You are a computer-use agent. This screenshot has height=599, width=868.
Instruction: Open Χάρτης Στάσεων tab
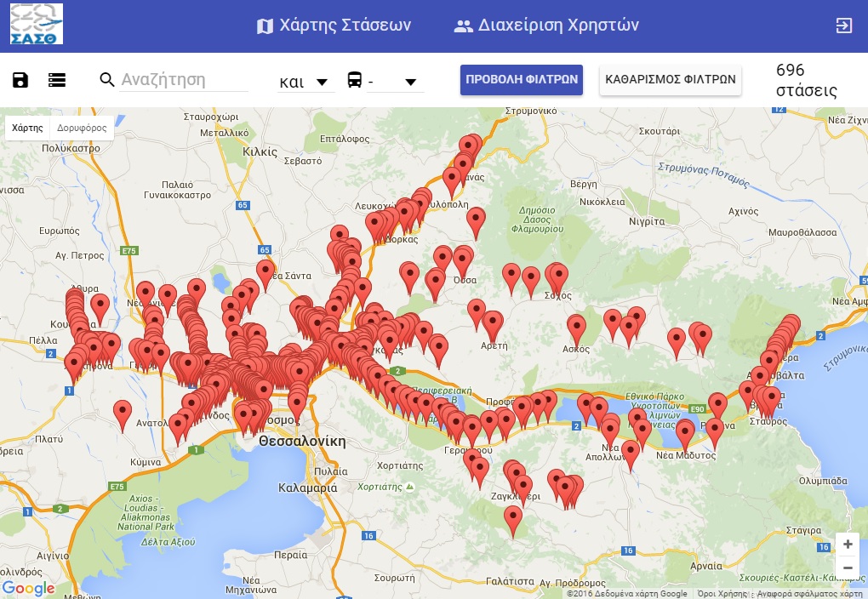click(334, 26)
